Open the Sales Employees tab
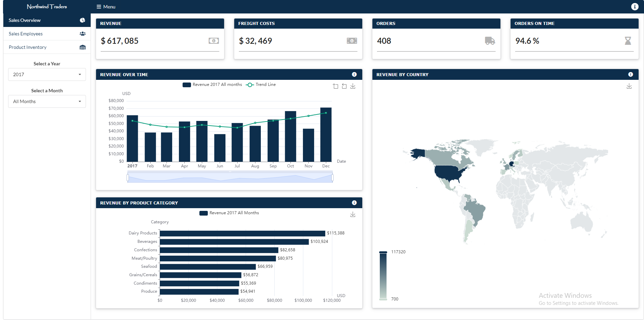 (47, 34)
